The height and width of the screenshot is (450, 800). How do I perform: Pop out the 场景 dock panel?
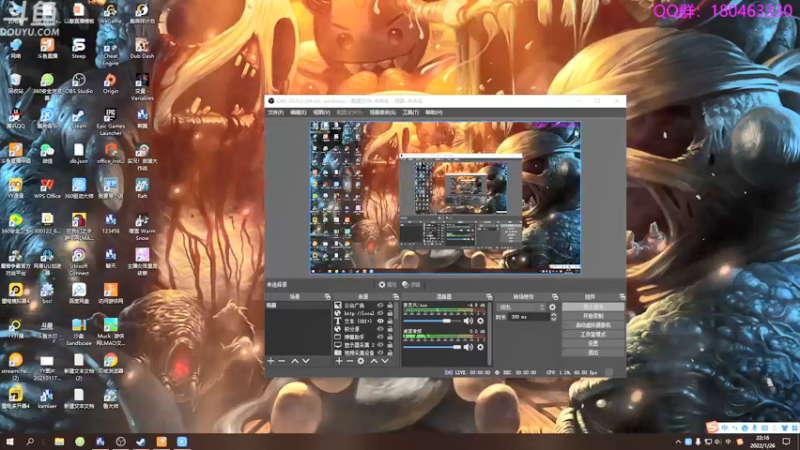pos(328,296)
